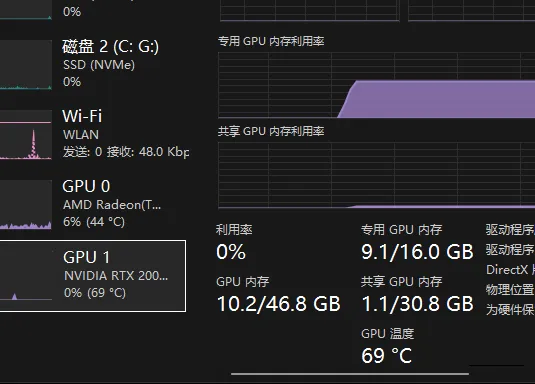Select 磁盘 2 (C: G:) SSD entry

tap(92, 65)
